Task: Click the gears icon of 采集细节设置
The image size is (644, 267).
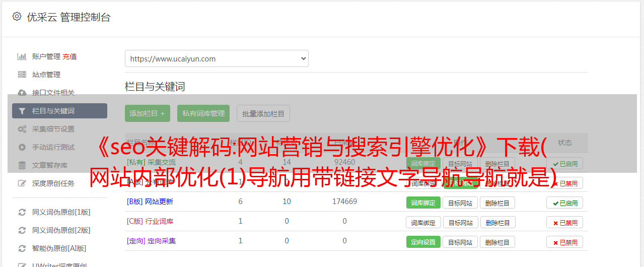Action: pos(22,129)
